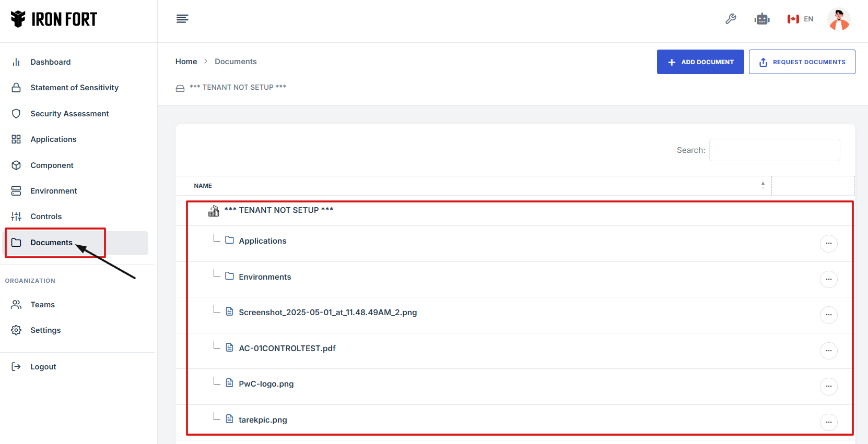Click the folder icon beside Applications row
Screen dimensions: 868x444
[x=229, y=240]
